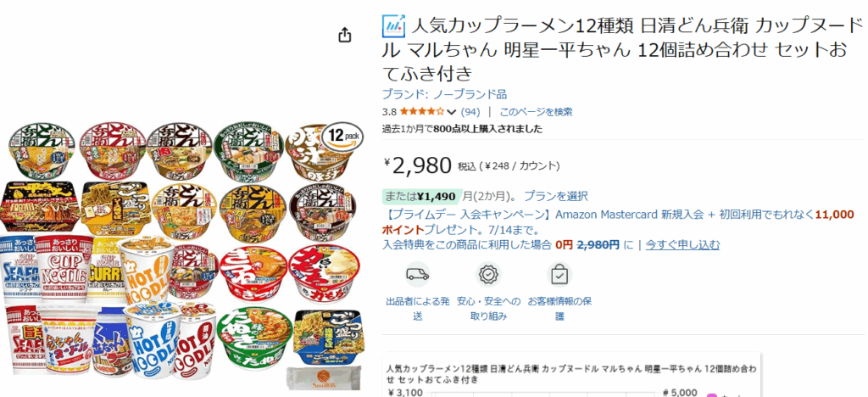
Task: Expand the rating dropdown chevron
Action: coord(451,113)
